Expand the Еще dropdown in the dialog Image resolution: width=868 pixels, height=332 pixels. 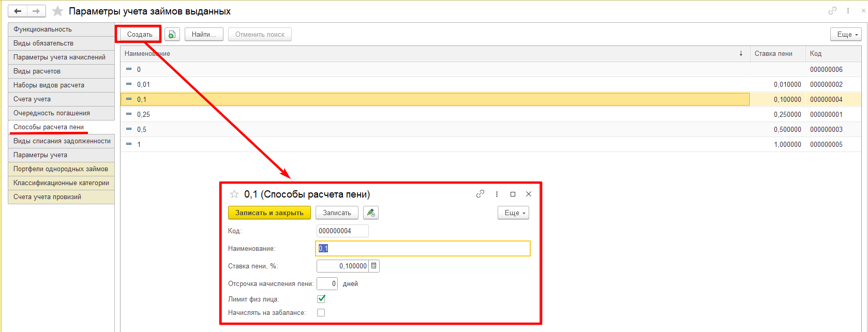coord(513,213)
